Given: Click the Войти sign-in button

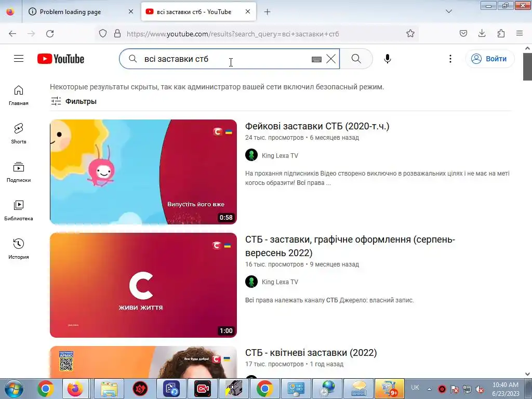Looking at the screenshot, I should point(489,59).
